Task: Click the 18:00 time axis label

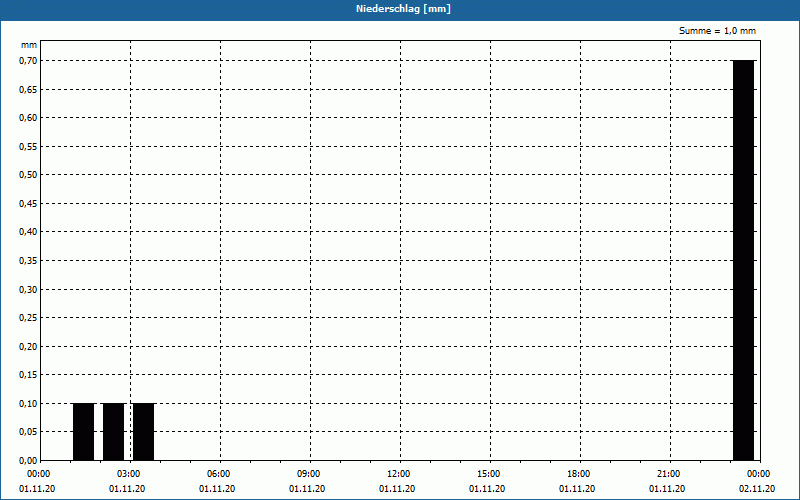Action: tap(579, 474)
